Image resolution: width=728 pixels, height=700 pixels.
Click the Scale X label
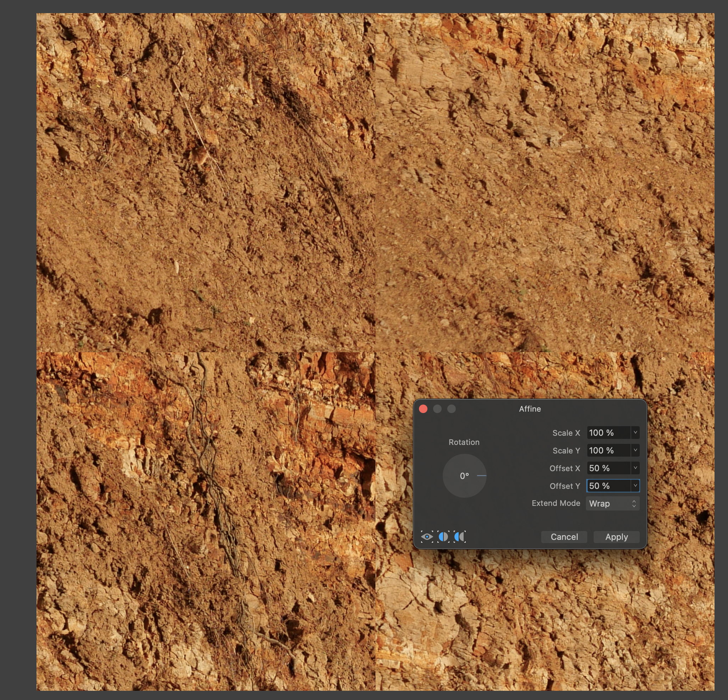(566, 433)
